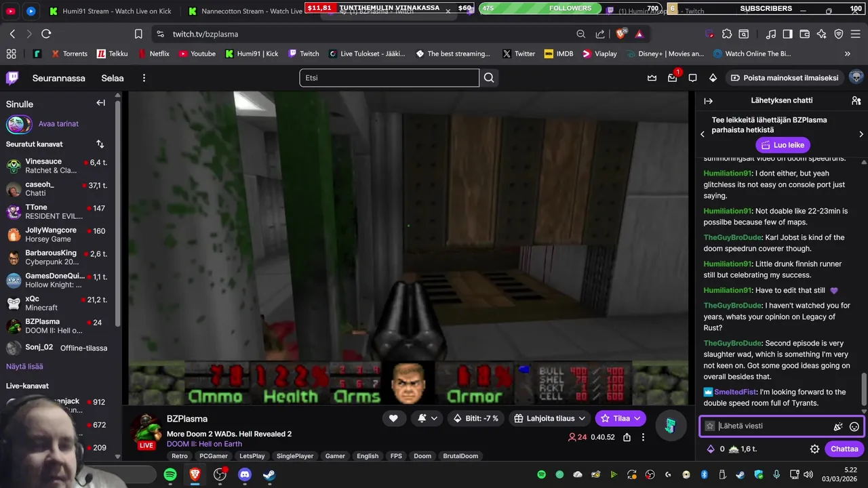Open chat settings gear
The image size is (868, 488).
(814, 449)
